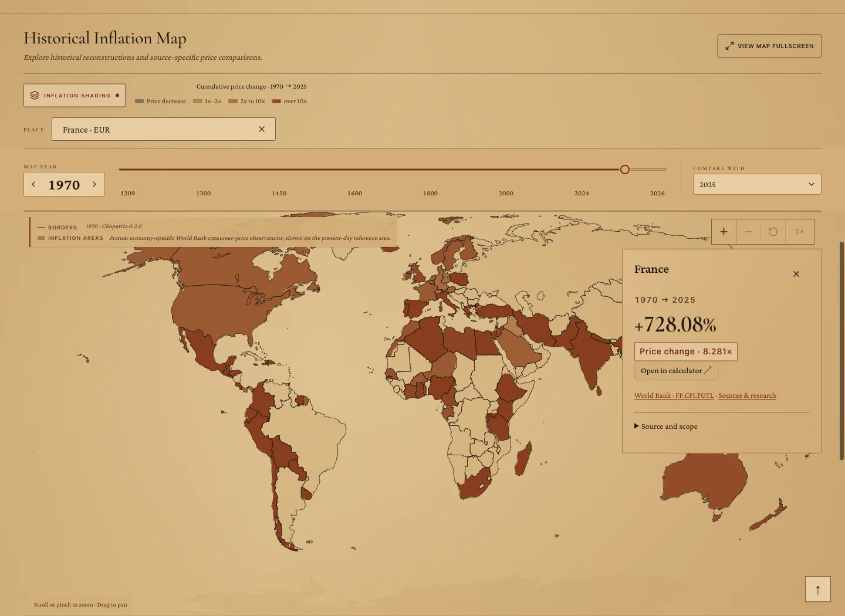Zoom out the map with minus icon
Image resolution: width=845 pixels, height=616 pixels.
pos(748,232)
